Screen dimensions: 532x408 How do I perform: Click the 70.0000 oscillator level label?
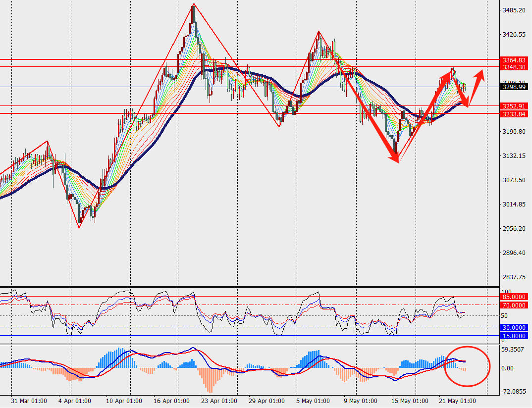pyautogui.click(x=514, y=306)
